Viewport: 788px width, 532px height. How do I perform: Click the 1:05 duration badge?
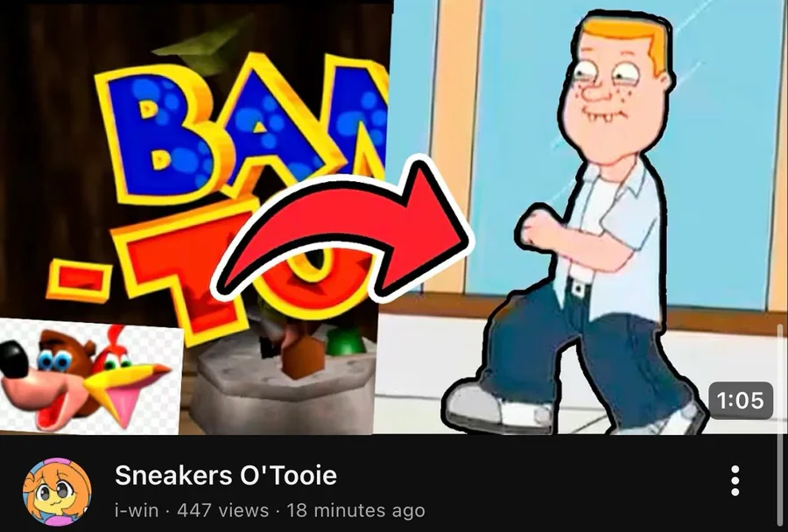tap(740, 401)
